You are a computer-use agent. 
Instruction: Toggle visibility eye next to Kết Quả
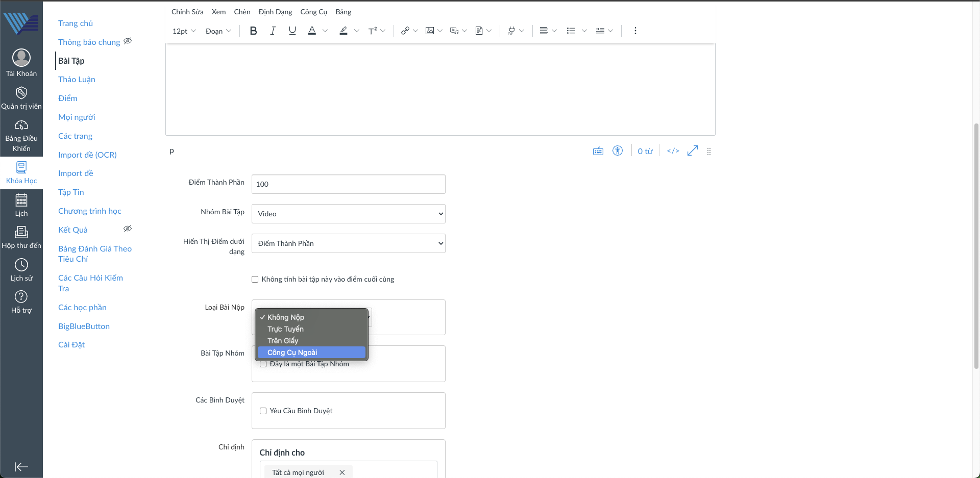128,229
